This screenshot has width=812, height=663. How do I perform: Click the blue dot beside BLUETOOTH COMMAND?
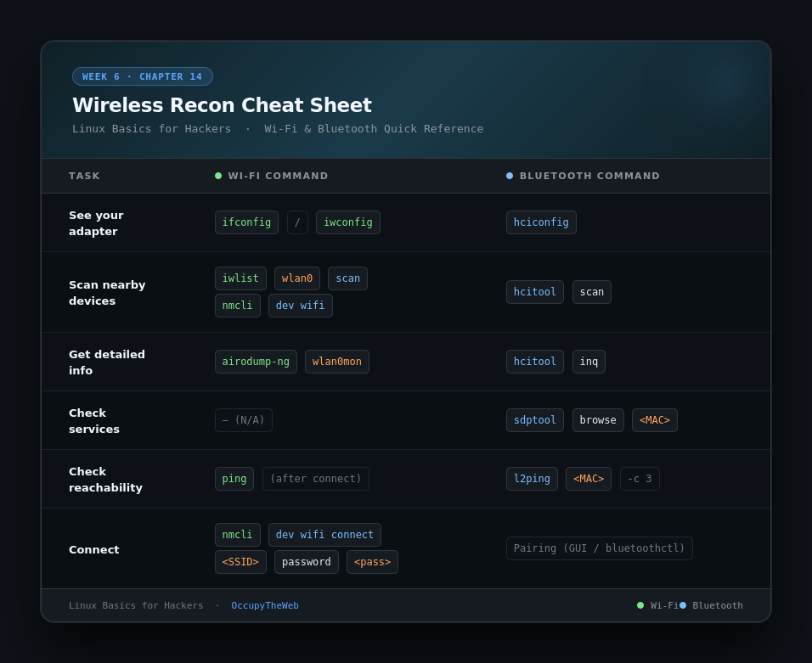tap(510, 176)
